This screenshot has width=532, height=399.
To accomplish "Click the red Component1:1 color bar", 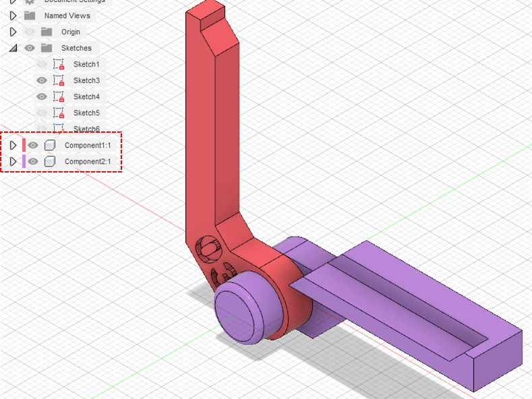I will [24, 145].
